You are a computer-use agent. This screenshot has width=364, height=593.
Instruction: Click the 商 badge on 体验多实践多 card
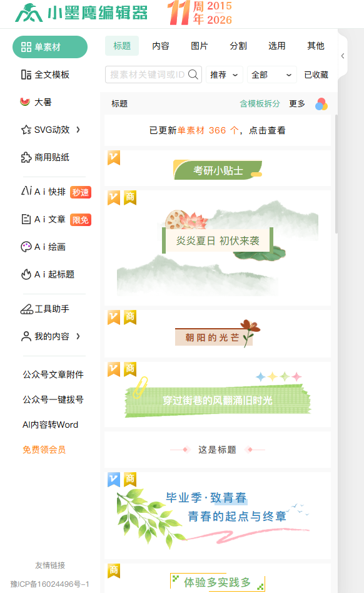(x=114, y=570)
